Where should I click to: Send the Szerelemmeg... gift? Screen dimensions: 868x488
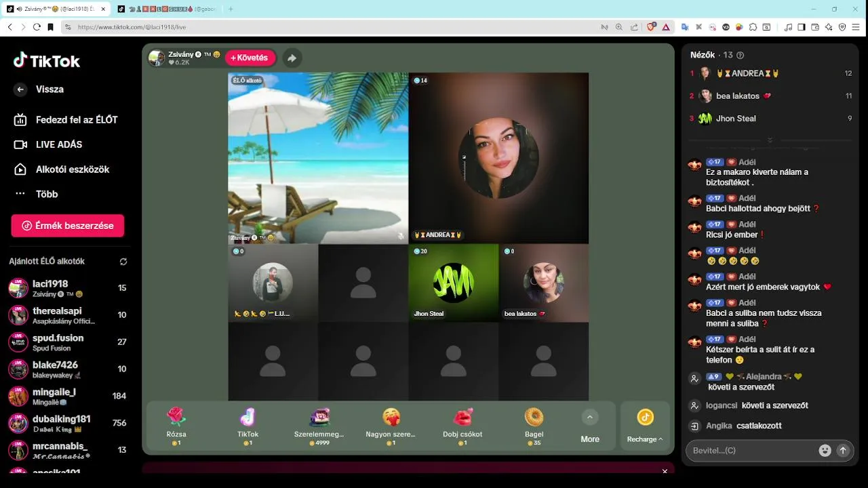coord(319,426)
